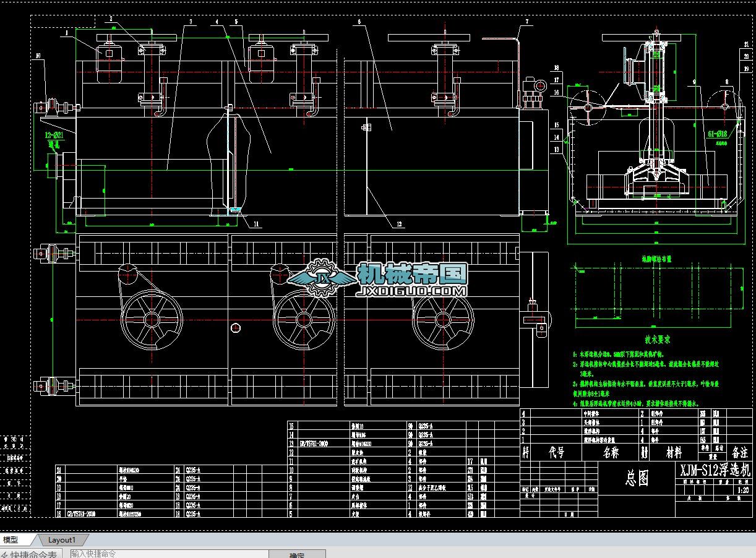Click the 备注 column header
The height and width of the screenshot is (558, 756).
[740, 453]
